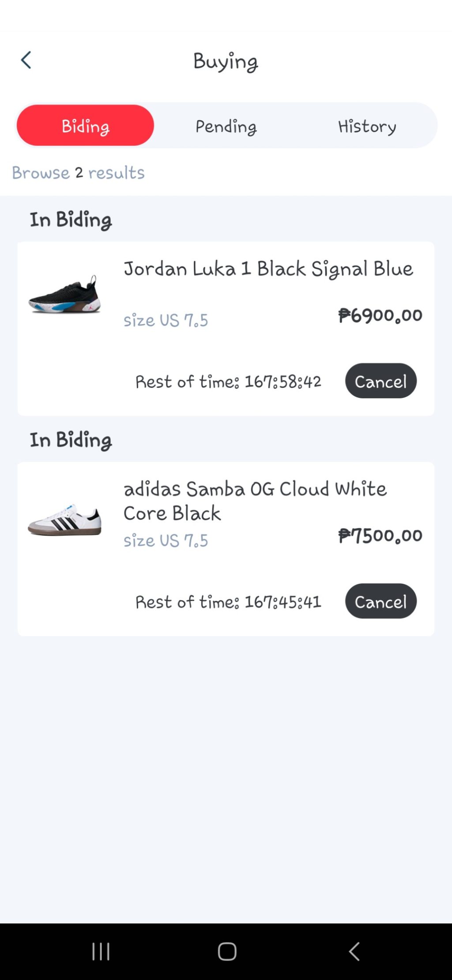Tap the Jordan Luka 1 shoe thumbnail
Screen dimensions: 452x980
point(65,295)
